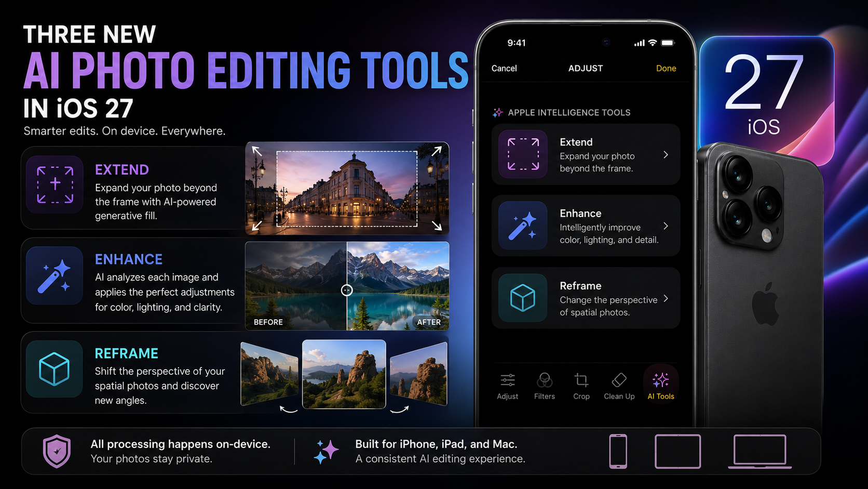This screenshot has width=868, height=489.
Task: Click the street building Extend preview image
Action: point(347,188)
